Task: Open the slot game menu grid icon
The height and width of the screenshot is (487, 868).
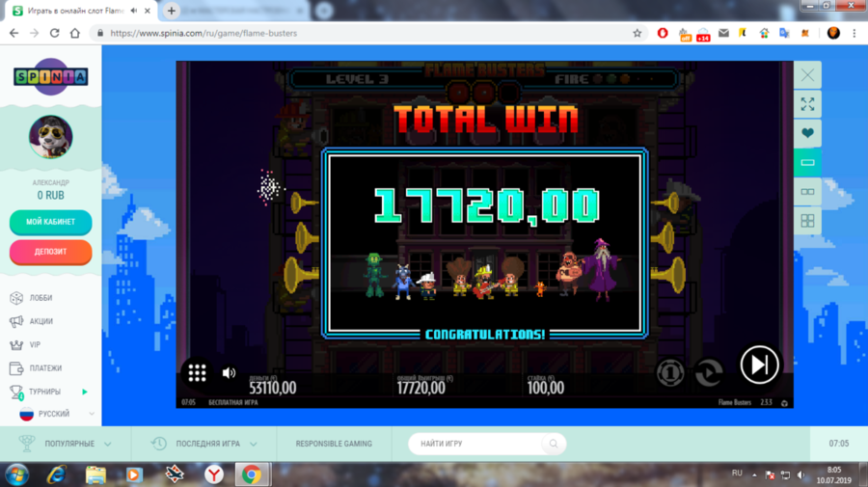Action: click(197, 372)
